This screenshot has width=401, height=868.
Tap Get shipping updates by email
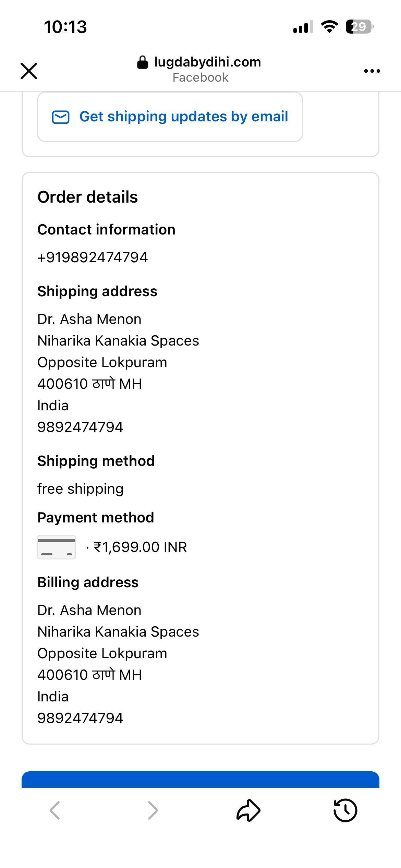point(184,117)
